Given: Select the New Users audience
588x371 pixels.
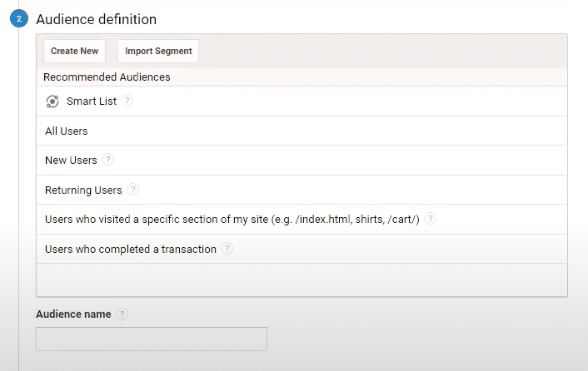Looking at the screenshot, I should coord(301,161).
